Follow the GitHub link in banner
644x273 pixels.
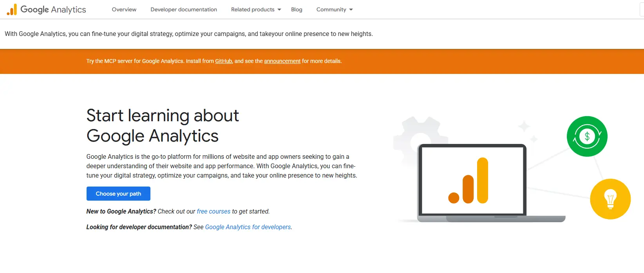click(x=224, y=61)
